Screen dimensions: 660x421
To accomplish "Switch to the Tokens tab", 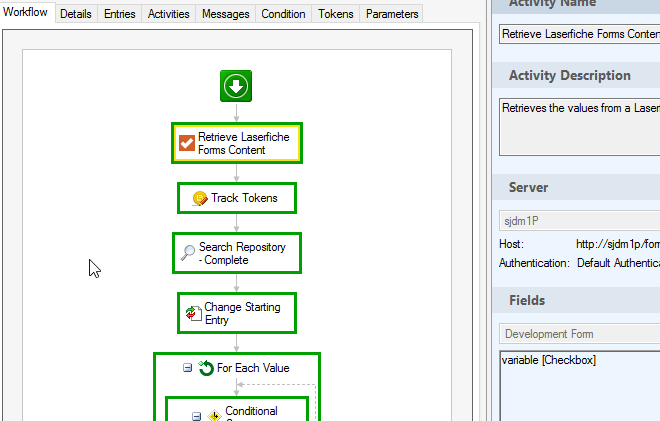I will [x=335, y=14].
